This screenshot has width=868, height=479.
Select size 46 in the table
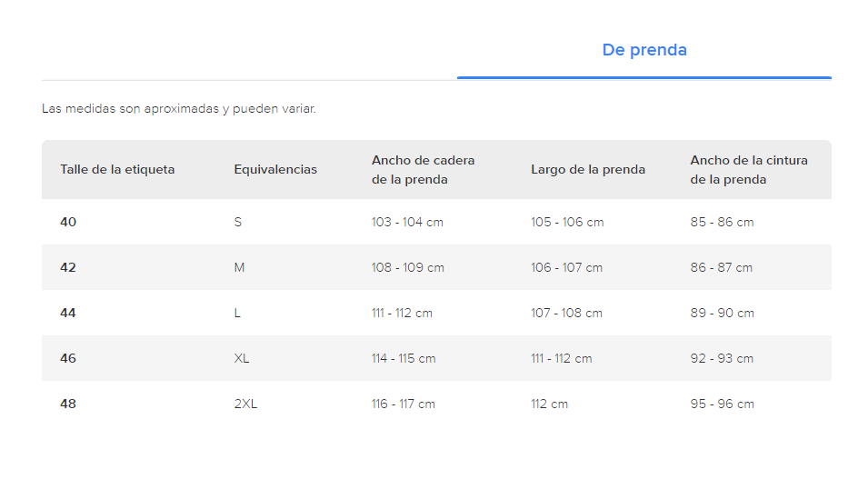68,358
